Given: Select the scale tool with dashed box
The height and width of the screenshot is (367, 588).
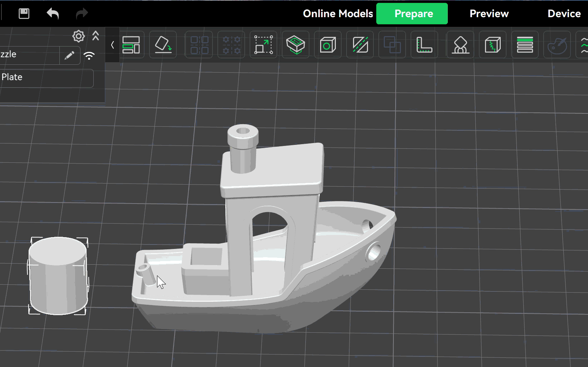Looking at the screenshot, I should 264,45.
